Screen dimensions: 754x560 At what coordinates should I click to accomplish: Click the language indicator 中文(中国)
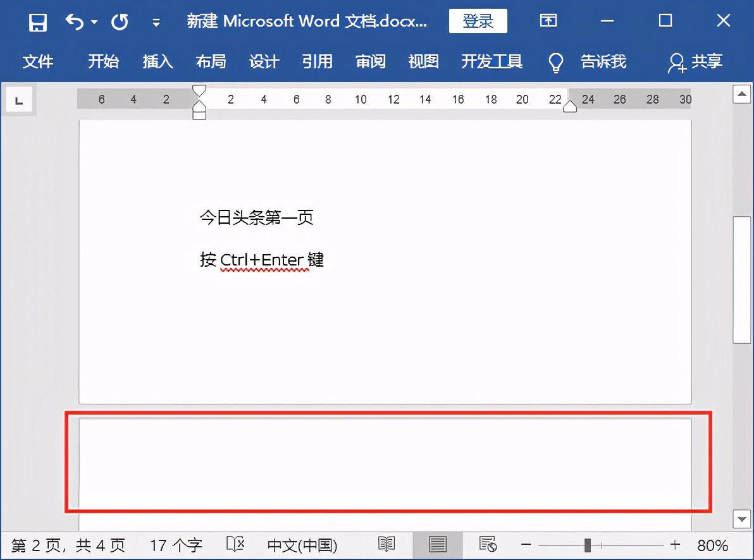coord(302,545)
